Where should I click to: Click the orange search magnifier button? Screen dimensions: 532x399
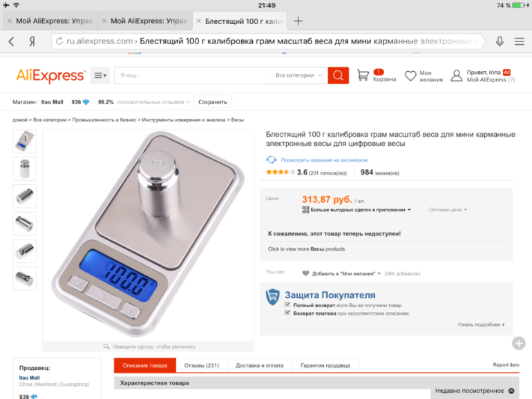point(338,75)
